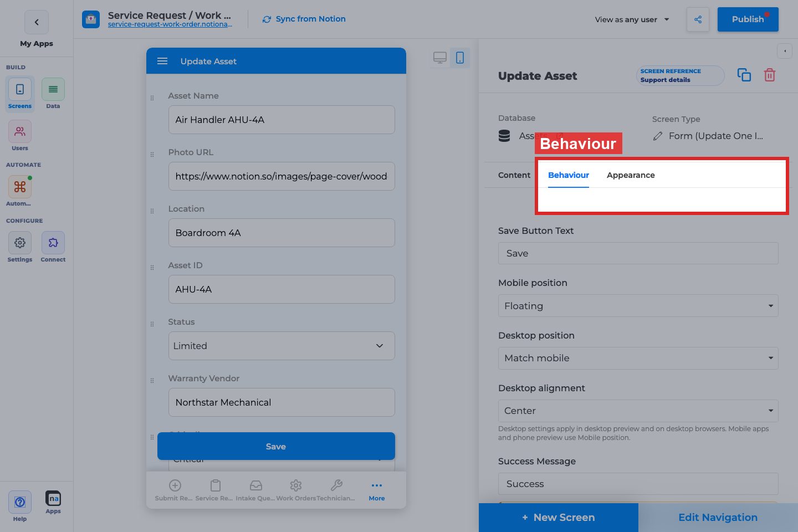Click Edit Navigation

(x=718, y=518)
